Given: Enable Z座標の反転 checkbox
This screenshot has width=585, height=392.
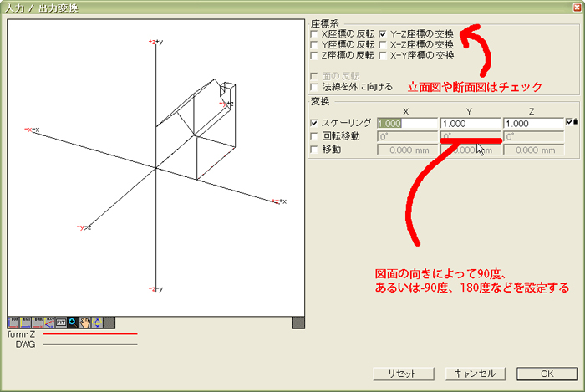Looking at the screenshot, I should click(314, 55).
